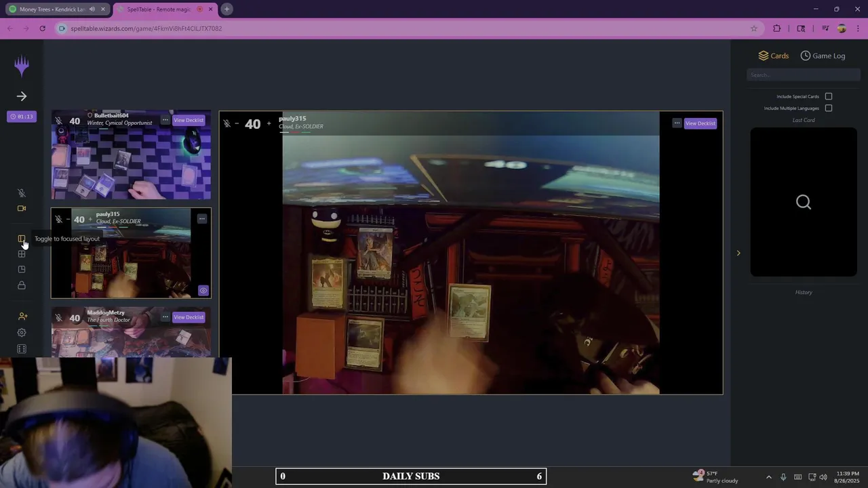
Task: Open View Decklist in main pauly315 view
Action: pyautogui.click(x=700, y=123)
